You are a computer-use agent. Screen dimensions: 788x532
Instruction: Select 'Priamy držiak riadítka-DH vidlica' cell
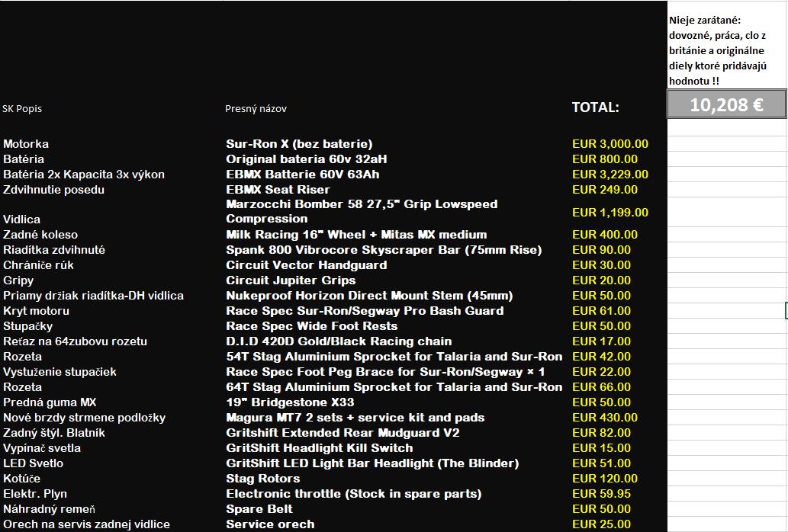[x=94, y=296]
